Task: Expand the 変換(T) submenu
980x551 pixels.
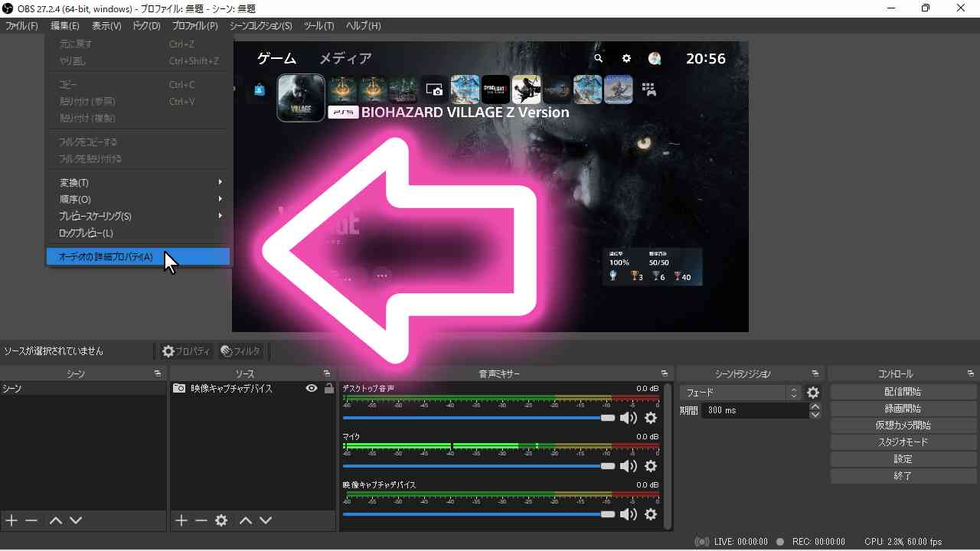Action: click(x=139, y=183)
